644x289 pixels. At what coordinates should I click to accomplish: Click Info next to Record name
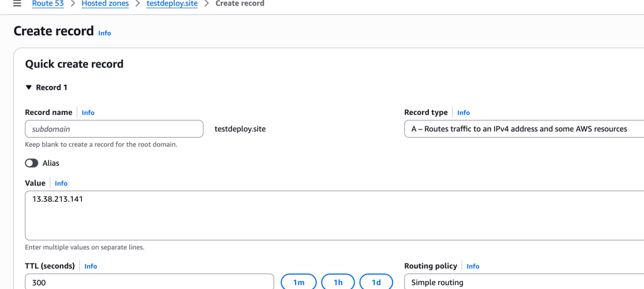coord(88,112)
